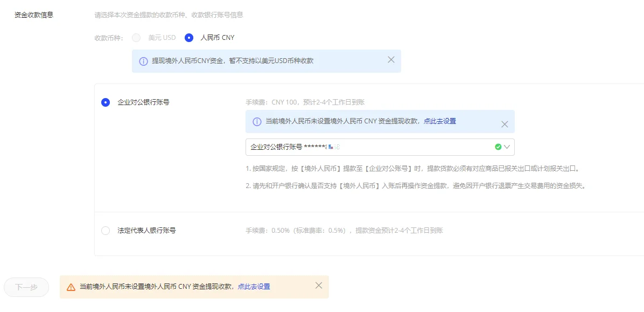Click info icon in blue 资金提现收款 notice
This screenshot has height=312, width=644.
point(257,122)
